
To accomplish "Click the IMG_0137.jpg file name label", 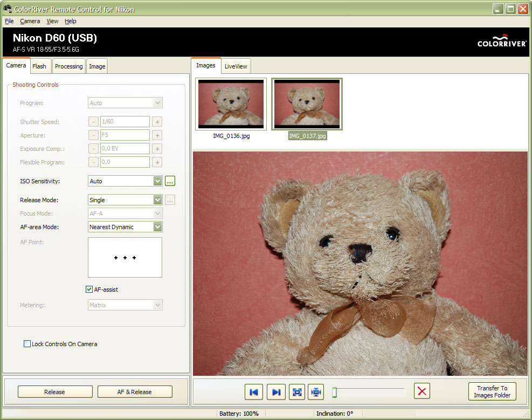I will point(307,136).
